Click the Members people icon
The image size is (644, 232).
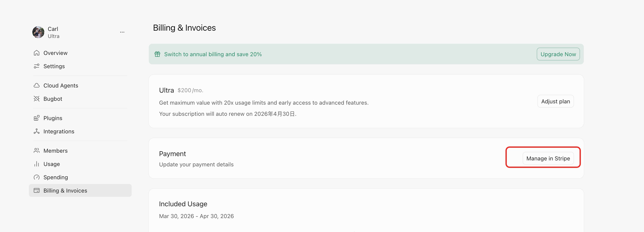tap(36, 150)
